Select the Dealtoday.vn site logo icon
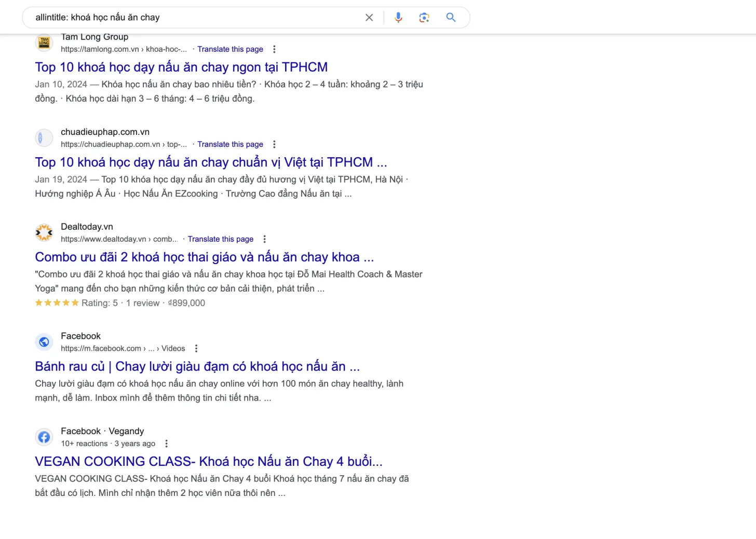 (x=44, y=232)
